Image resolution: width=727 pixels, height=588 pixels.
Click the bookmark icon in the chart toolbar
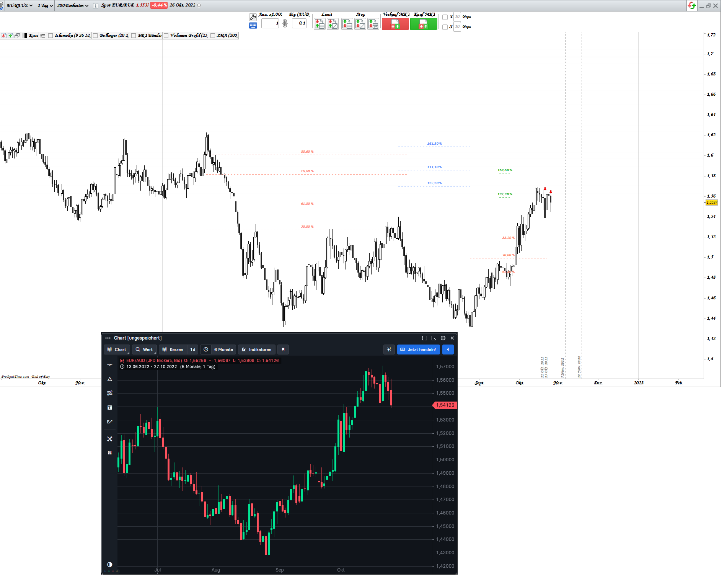(283, 350)
